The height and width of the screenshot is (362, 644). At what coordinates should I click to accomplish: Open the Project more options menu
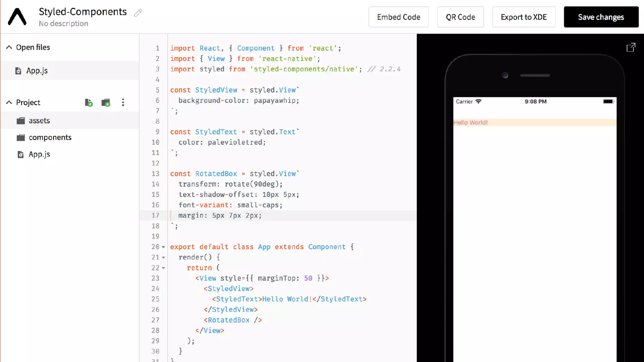click(123, 102)
